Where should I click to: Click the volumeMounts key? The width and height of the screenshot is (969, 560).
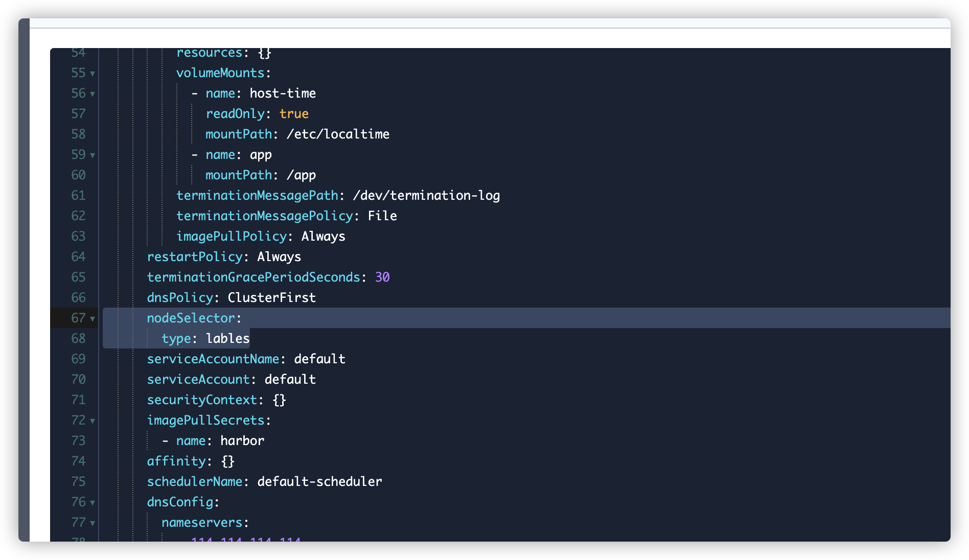(x=220, y=73)
